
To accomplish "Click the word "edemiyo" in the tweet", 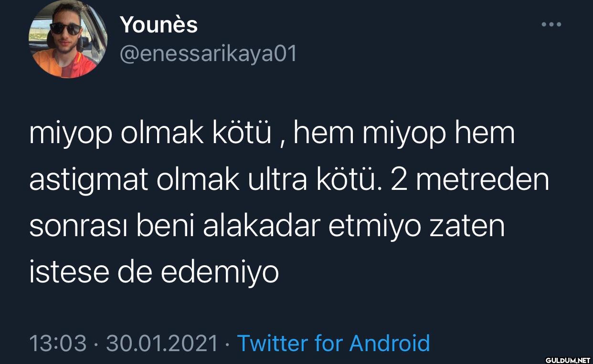I will click(x=220, y=272).
